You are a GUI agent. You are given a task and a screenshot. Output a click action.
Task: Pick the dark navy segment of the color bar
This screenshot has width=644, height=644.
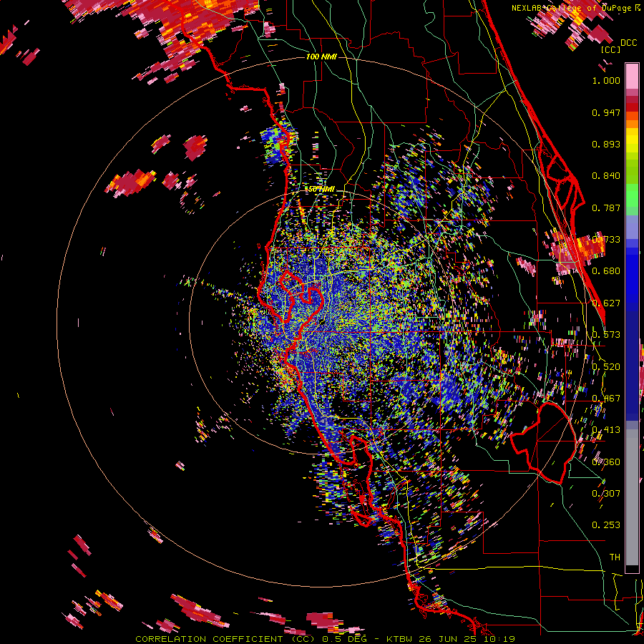pos(632,366)
